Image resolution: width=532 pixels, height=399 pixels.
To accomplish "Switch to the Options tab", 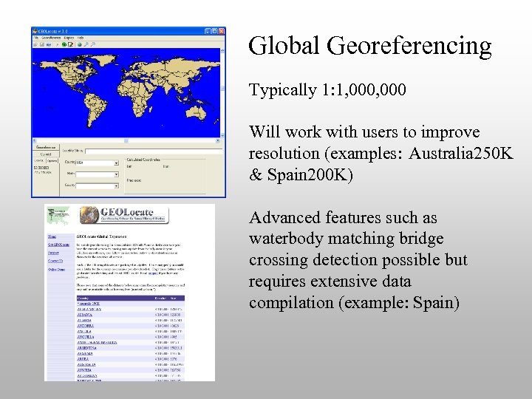I will click(52, 161).
